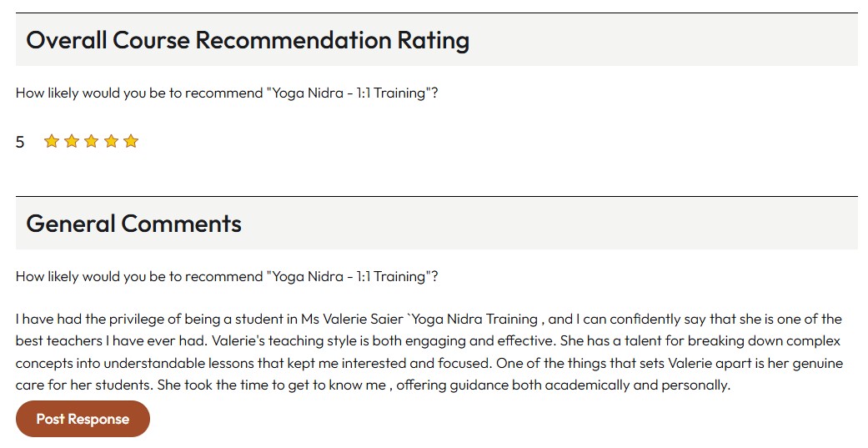Click the second rating star
868x448 pixels.
point(72,142)
